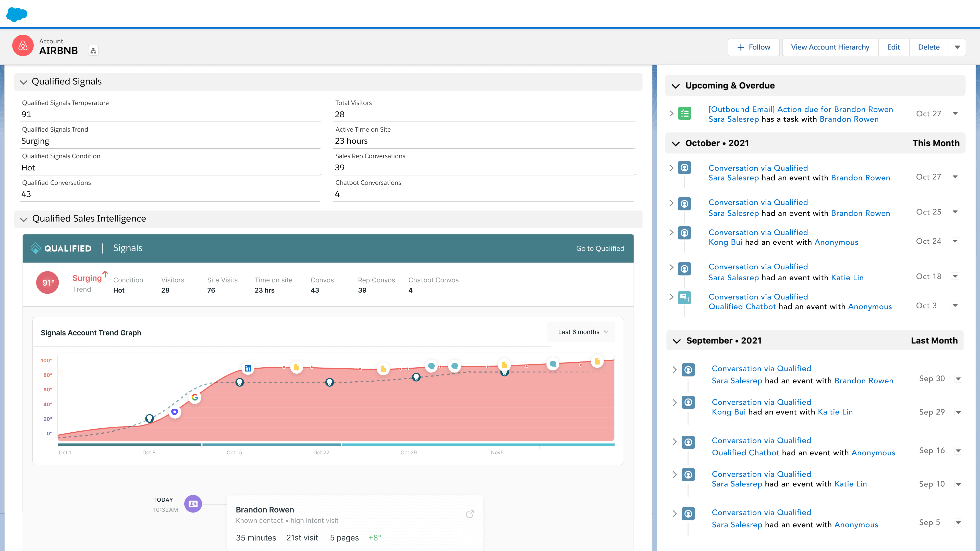Viewport: 980px width, 551px height.
Task: Click the Salesforce cloud logo
Action: pos(17,15)
